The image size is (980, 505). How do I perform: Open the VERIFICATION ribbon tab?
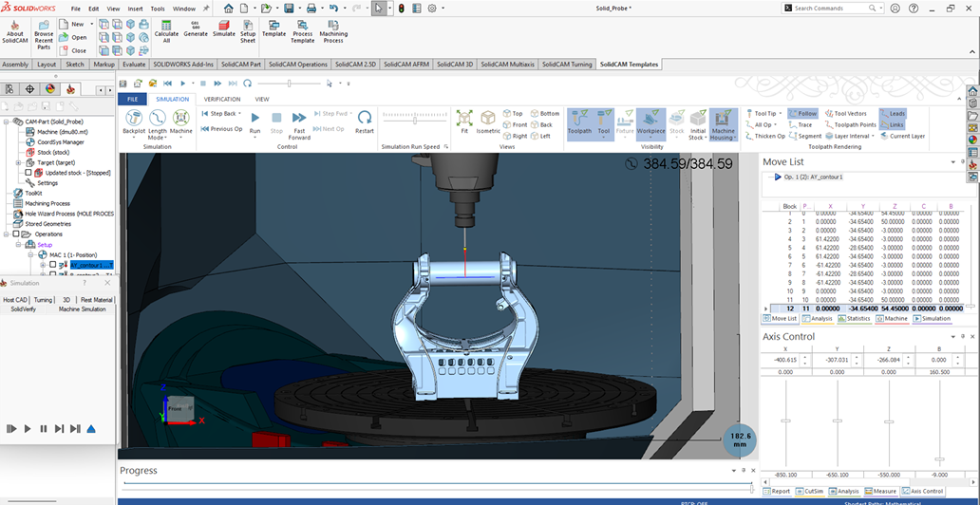[x=222, y=99]
